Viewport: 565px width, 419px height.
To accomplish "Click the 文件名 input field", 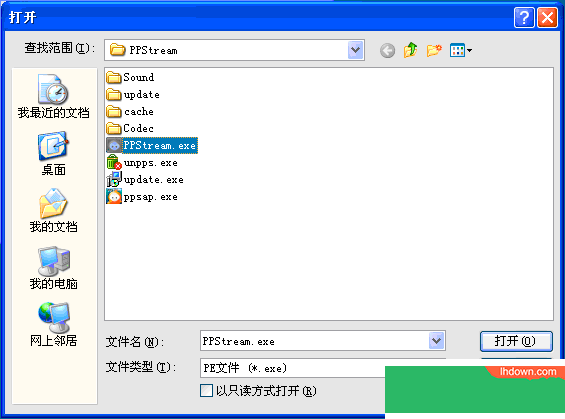I will [315, 341].
